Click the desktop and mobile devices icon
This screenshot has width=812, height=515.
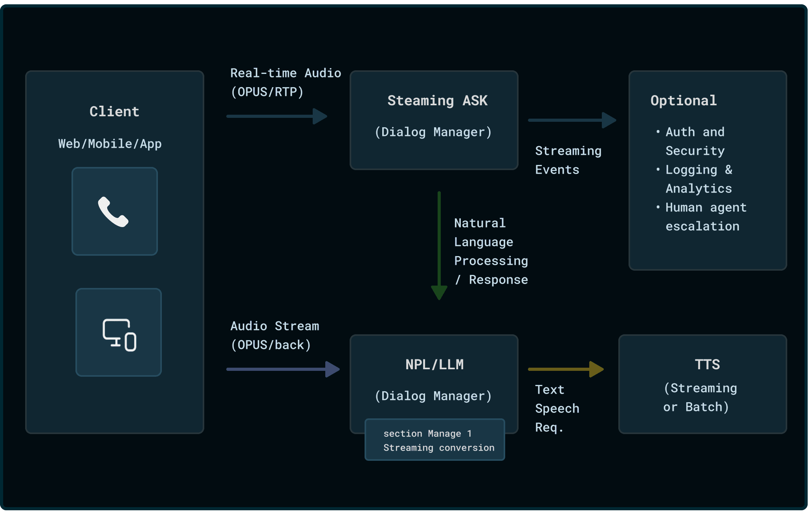[119, 335]
